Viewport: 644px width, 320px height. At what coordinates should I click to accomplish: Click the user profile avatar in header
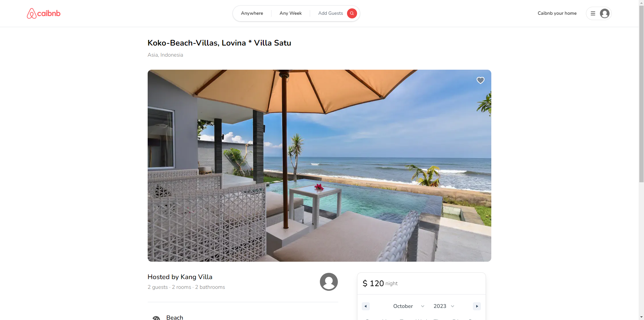[x=605, y=13]
